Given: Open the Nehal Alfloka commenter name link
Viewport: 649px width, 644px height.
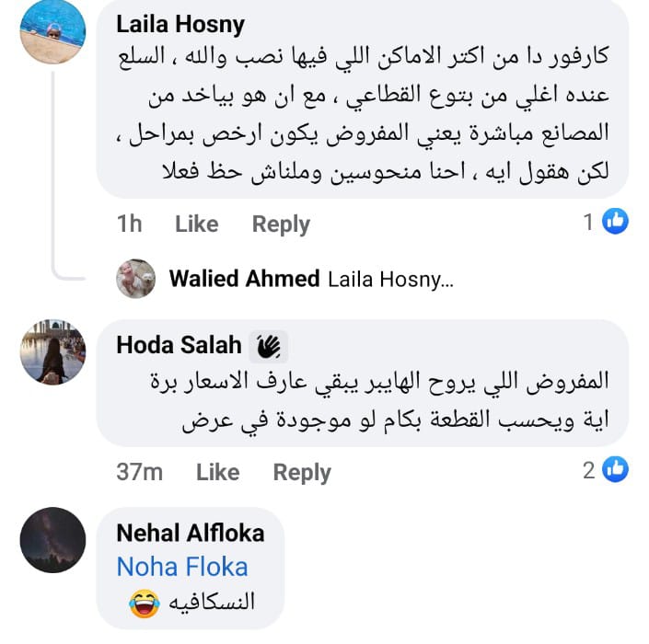Looking at the screenshot, I should [190, 532].
